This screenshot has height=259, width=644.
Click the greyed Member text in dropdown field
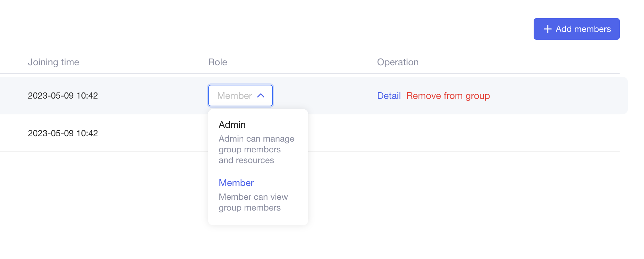pyautogui.click(x=235, y=96)
